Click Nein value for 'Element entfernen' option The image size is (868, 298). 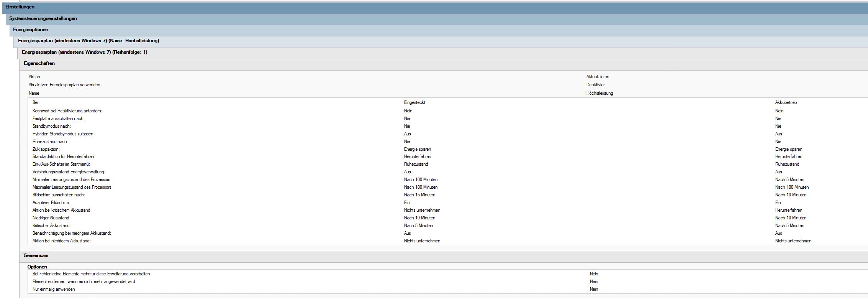[594, 282]
